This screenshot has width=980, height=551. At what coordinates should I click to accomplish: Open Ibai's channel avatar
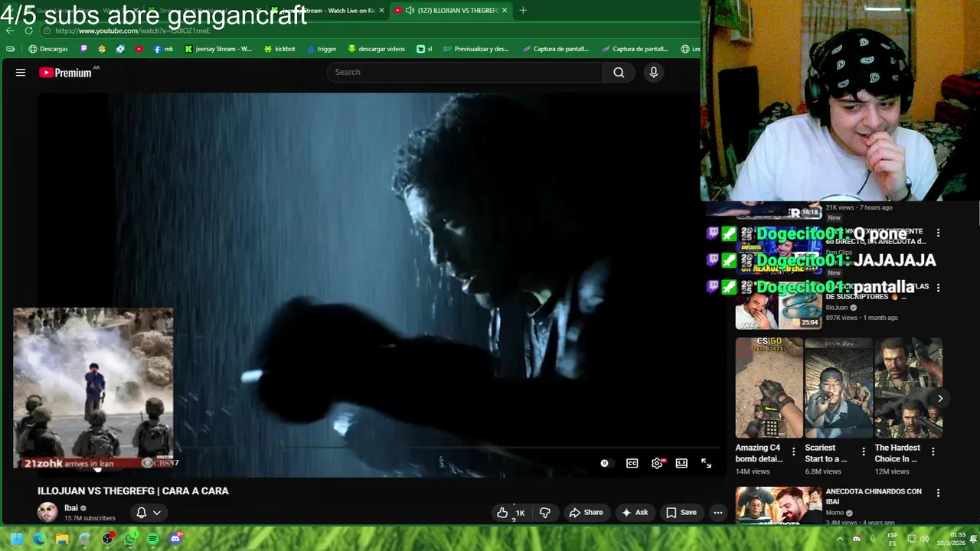pyautogui.click(x=47, y=512)
